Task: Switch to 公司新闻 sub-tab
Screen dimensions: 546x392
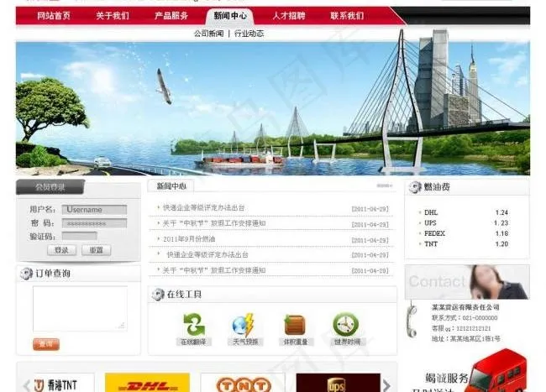Action: pyautogui.click(x=208, y=34)
